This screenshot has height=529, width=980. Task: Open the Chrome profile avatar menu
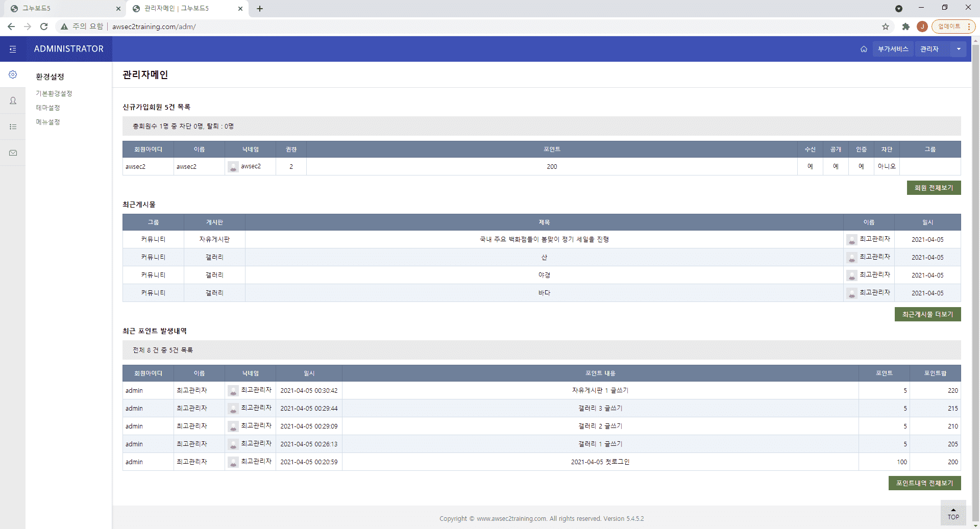click(922, 27)
